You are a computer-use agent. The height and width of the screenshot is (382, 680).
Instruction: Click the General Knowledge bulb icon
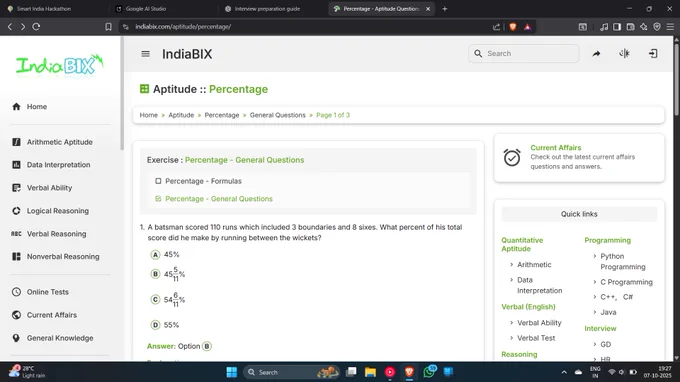click(x=16, y=338)
